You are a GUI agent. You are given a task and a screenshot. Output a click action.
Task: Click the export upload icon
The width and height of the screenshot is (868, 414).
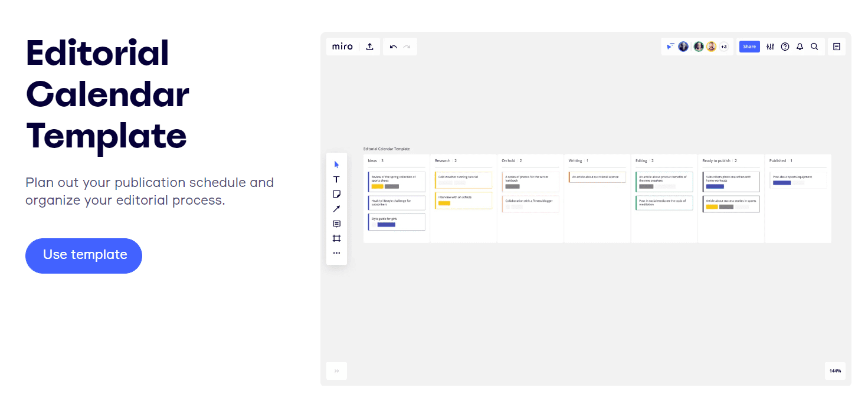pos(370,47)
